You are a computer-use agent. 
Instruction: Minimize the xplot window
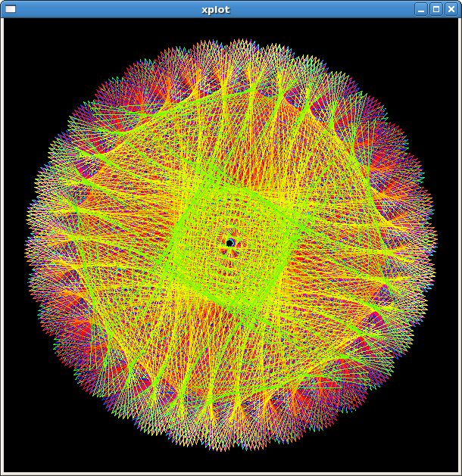point(421,9)
